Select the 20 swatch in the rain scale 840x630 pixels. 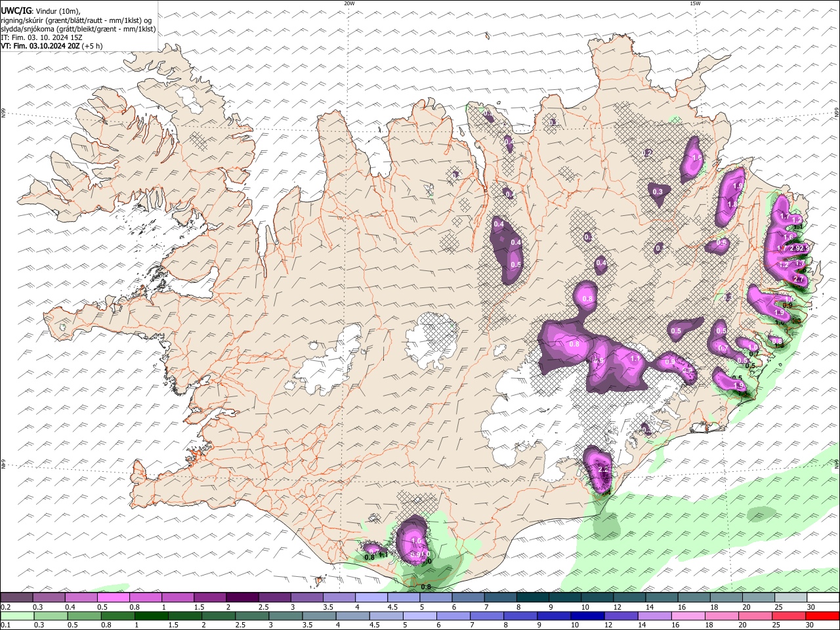(x=755, y=616)
